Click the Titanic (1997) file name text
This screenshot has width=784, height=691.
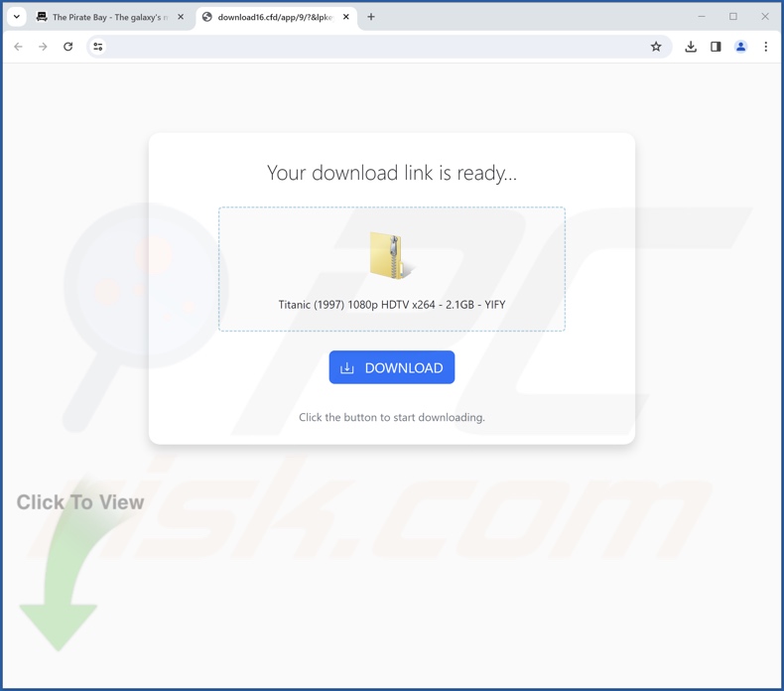(392, 304)
